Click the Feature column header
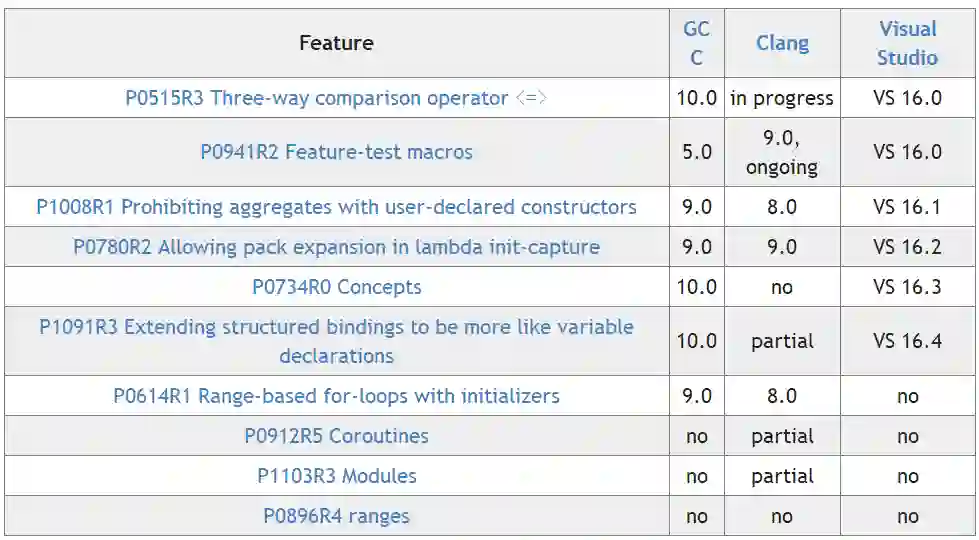 (336, 43)
